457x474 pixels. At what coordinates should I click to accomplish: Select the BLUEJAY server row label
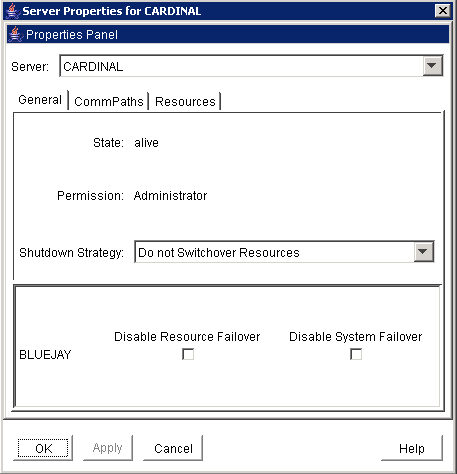click(45, 355)
